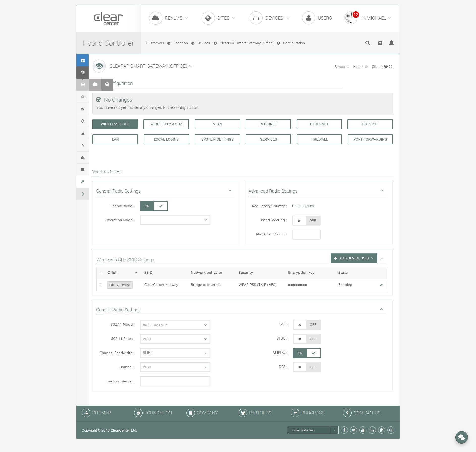Open the chat bubble widget
The image size is (476, 452).
[462, 437]
